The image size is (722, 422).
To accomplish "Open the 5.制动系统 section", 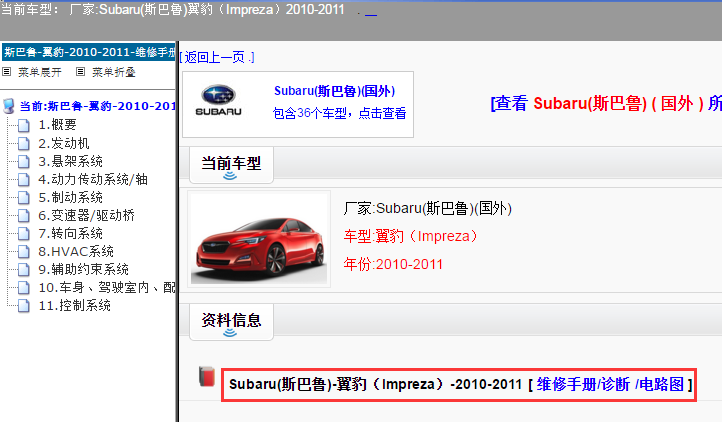I will coord(70,197).
